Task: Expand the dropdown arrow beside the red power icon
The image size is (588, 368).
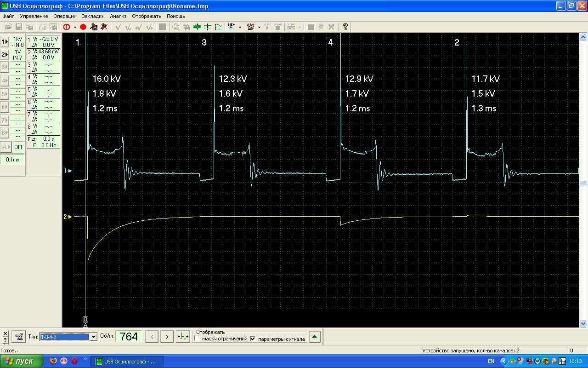Action: 75,27
